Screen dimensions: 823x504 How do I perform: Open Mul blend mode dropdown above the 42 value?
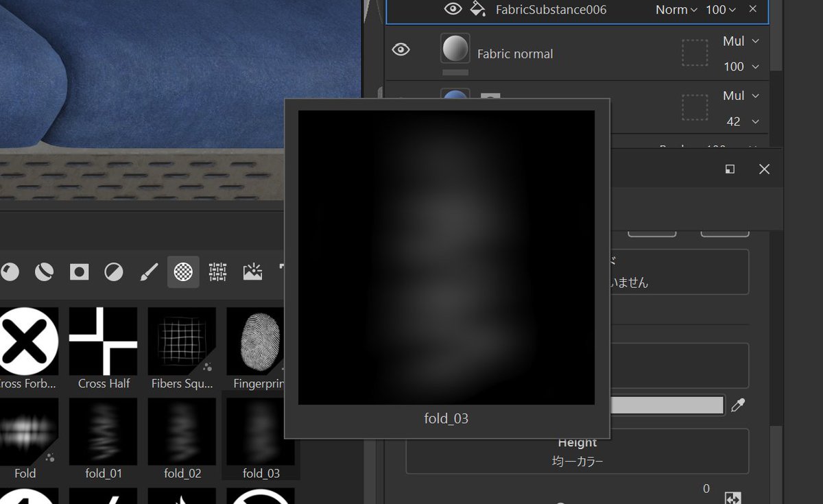[741, 96]
